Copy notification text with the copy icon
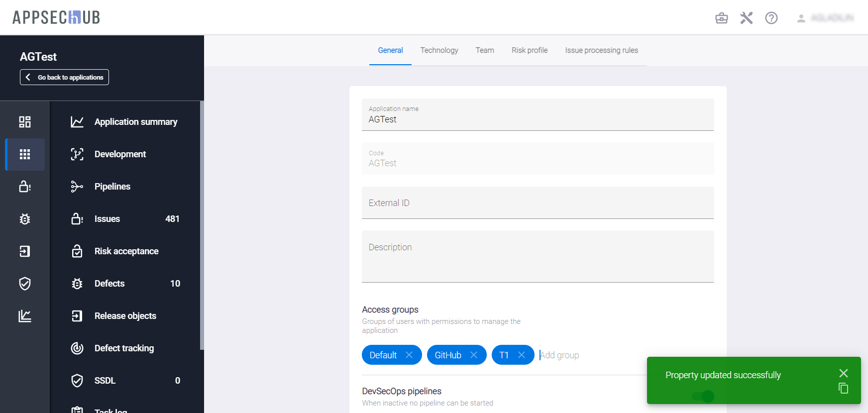This screenshot has height=413, width=868. [843, 389]
